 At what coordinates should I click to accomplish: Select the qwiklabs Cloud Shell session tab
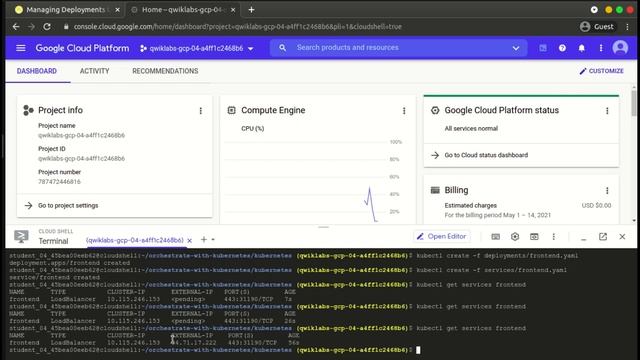pos(135,240)
